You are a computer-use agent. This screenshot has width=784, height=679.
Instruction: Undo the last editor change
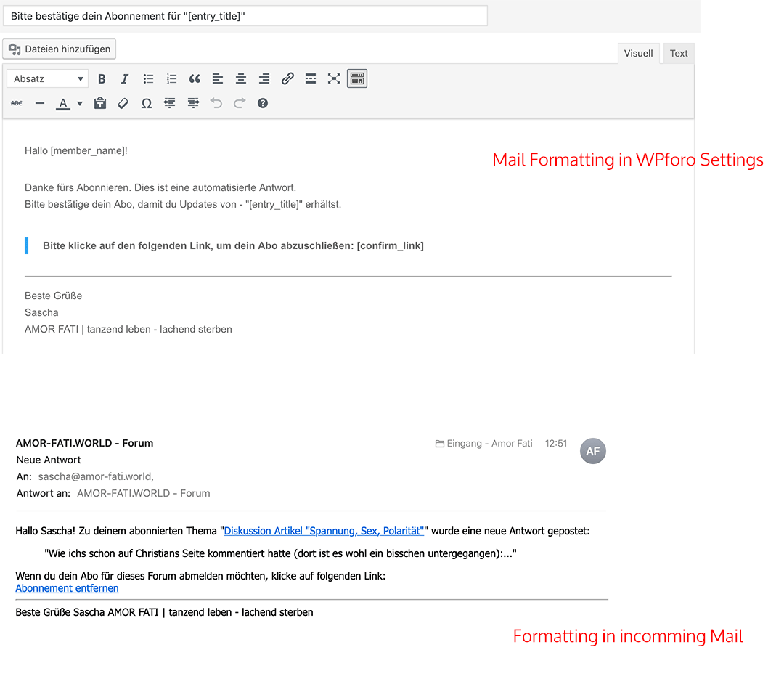click(216, 103)
